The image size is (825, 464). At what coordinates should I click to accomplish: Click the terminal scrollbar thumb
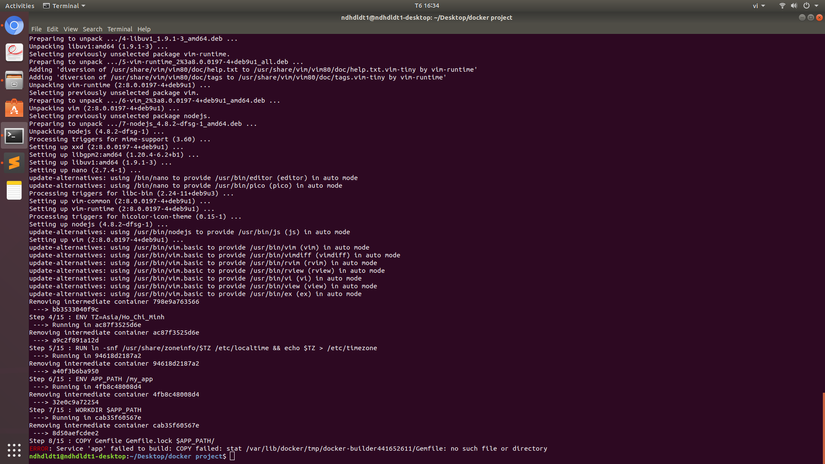pos(823,427)
